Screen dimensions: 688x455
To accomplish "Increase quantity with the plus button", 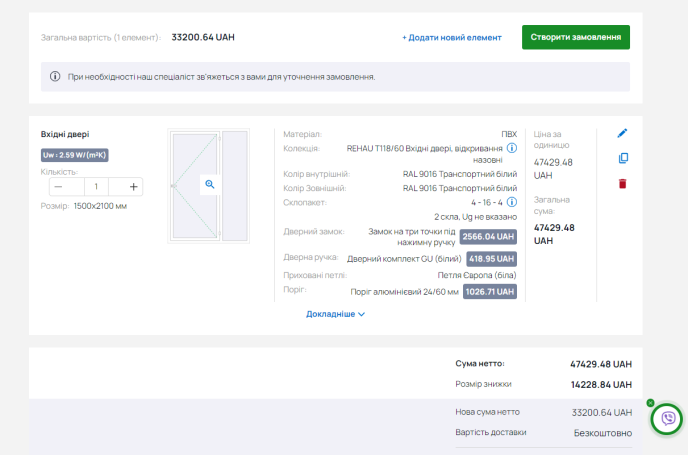I will (x=133, y=187).
